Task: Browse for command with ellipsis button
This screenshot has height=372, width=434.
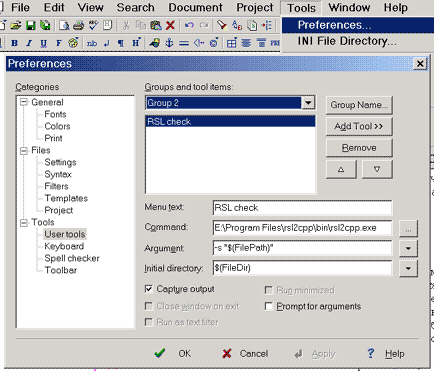Action: (408, 229)
